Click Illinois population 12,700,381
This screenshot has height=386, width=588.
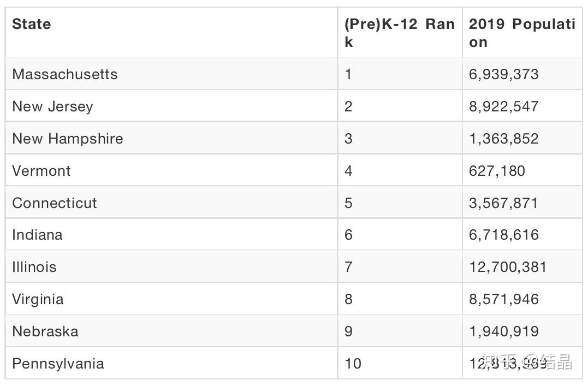[507, 267]
